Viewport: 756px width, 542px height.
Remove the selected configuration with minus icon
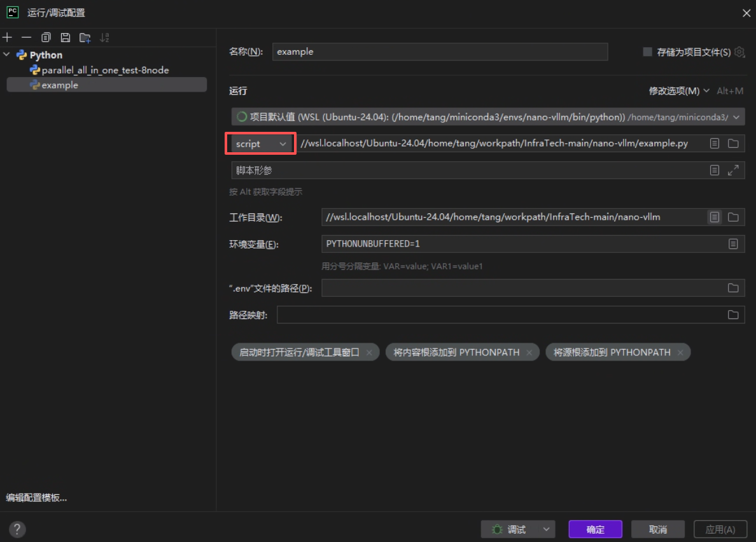coord(27,37)
